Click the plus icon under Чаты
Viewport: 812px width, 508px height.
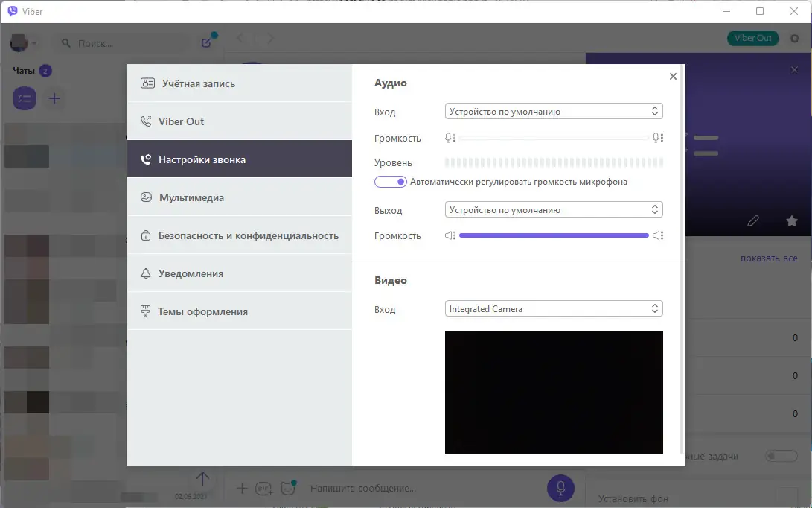pos(54,98)
